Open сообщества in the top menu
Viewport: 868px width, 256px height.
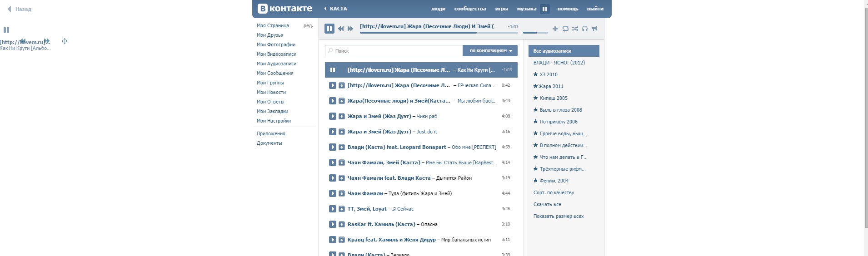(x=470, y=9)
